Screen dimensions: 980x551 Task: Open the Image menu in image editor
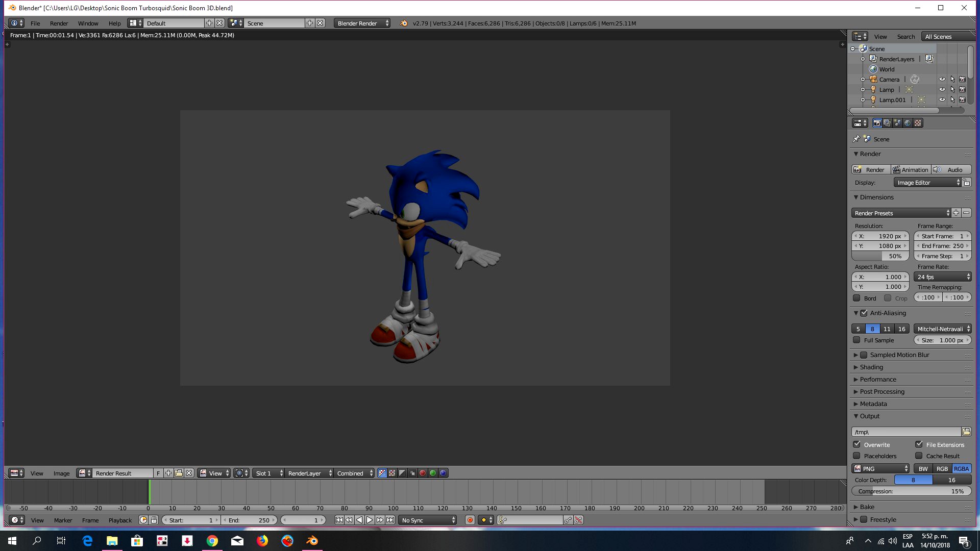click(61, 473)
